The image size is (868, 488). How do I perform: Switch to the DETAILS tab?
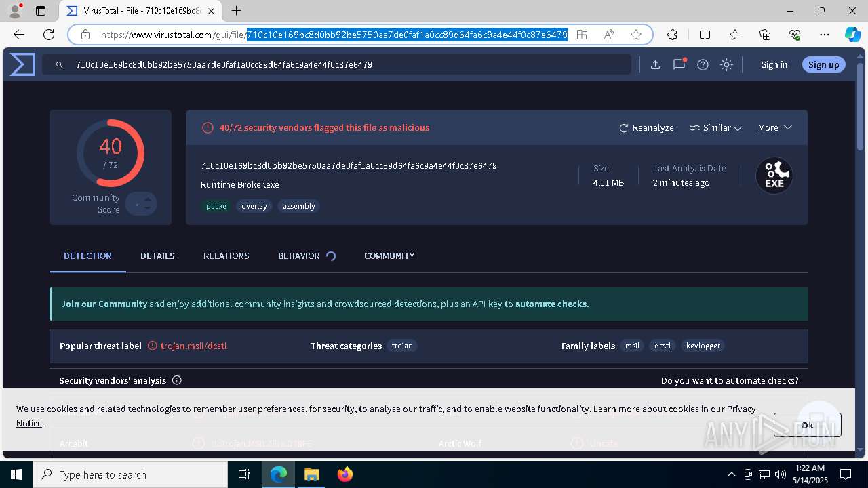coord(157,256)
